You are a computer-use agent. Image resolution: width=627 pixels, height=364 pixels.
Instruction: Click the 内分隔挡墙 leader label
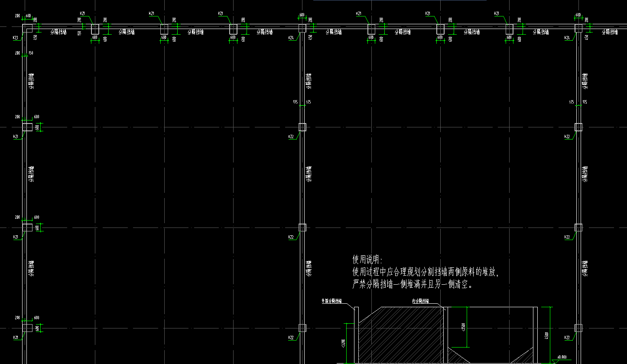(x=420, y=301)
